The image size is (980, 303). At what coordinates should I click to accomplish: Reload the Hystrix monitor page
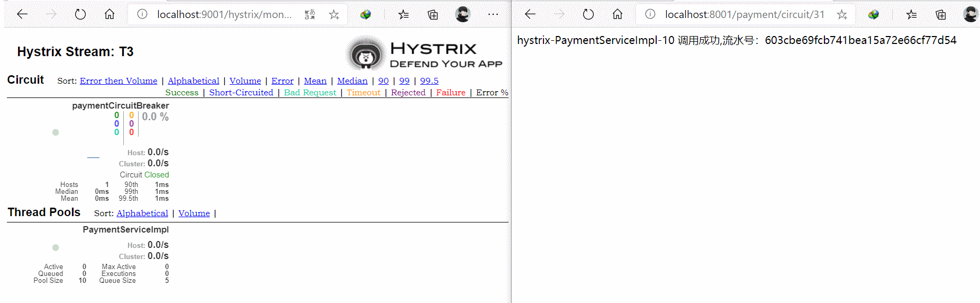[80, 14]
